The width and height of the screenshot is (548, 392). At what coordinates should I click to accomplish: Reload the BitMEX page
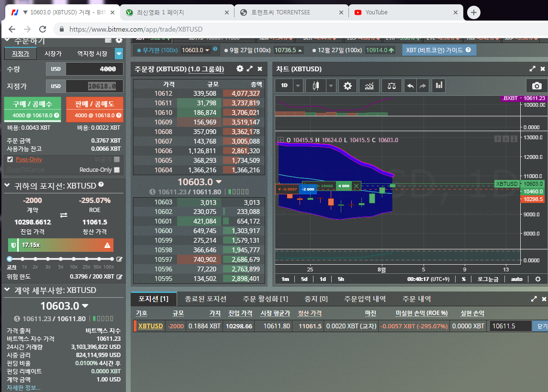(x=43, y=29)
